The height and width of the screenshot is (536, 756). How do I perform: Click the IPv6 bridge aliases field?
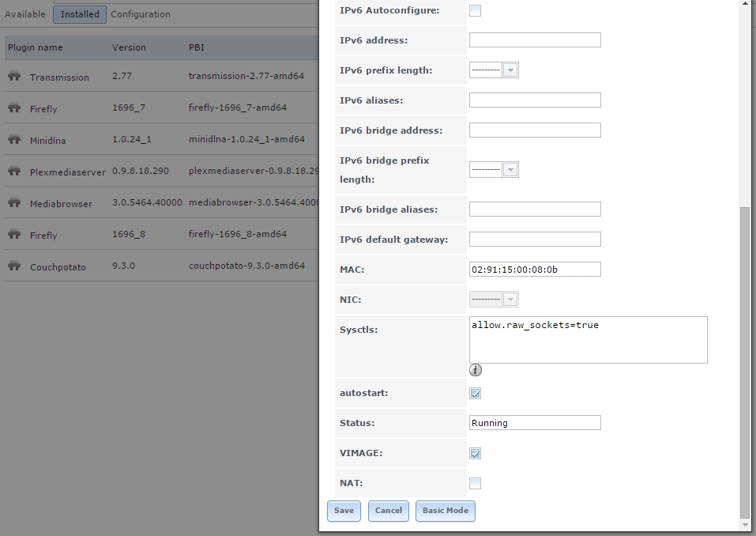tap(535, 209)
